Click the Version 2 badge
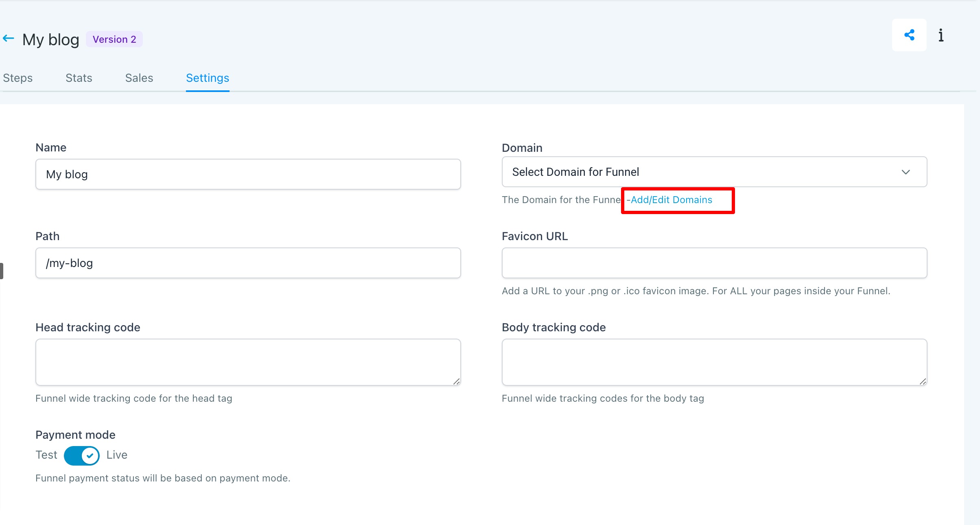Screen dimensions: 980x525 pyautogui.click(x=114, y=39)
